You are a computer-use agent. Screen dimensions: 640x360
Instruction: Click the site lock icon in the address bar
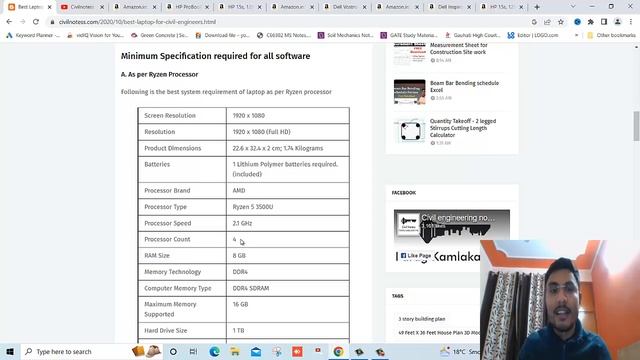click(52, 22)
